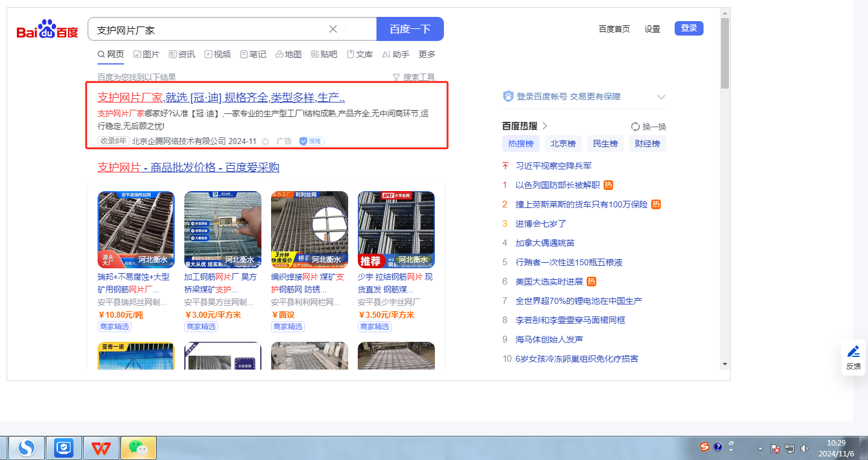Open hot search 以色列国防部长被解职
The height and width of the screenshot is (460, 868).
click(558, 185)
